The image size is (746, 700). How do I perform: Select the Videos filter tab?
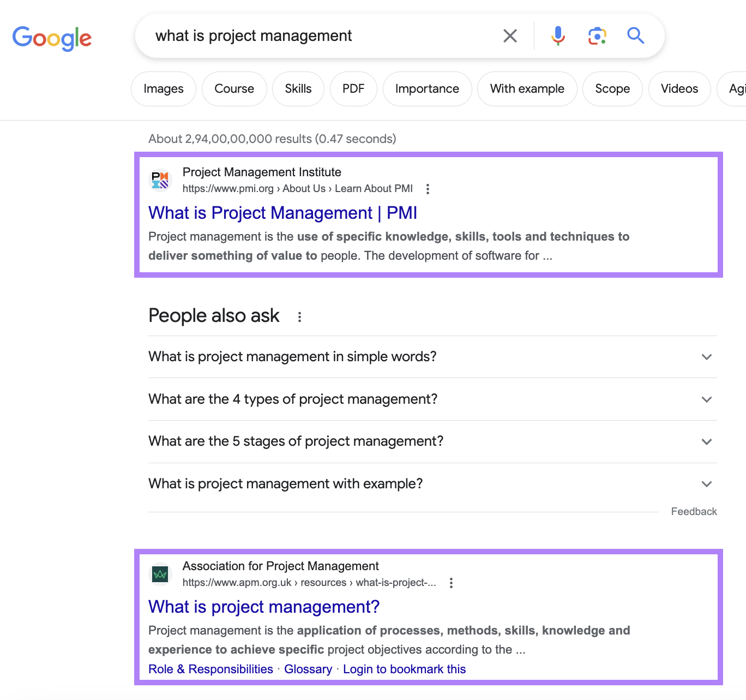[x=679, y=88]
